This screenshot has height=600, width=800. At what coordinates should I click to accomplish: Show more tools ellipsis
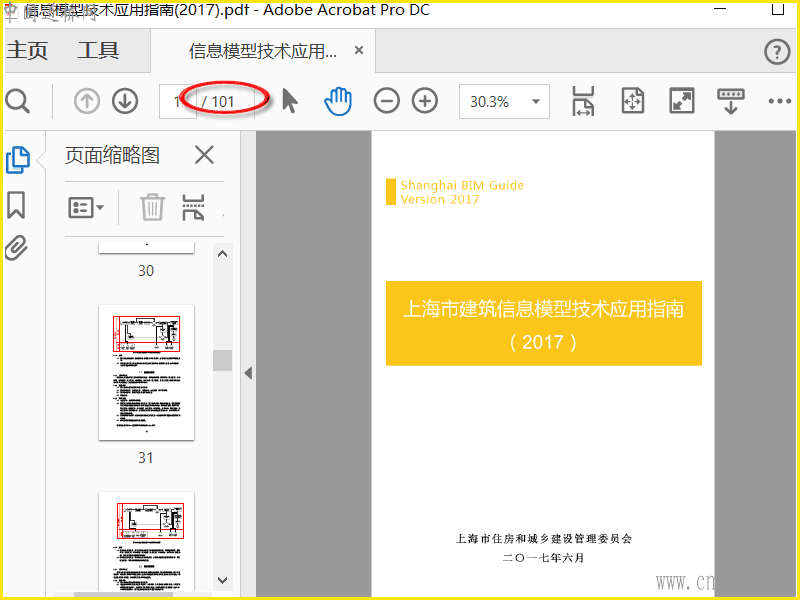(x=780, y=101)
